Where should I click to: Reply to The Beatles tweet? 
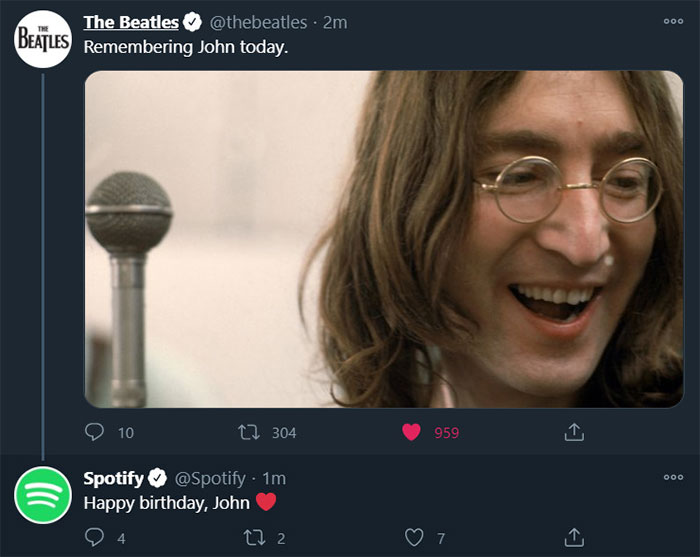[x=95, y=432]
